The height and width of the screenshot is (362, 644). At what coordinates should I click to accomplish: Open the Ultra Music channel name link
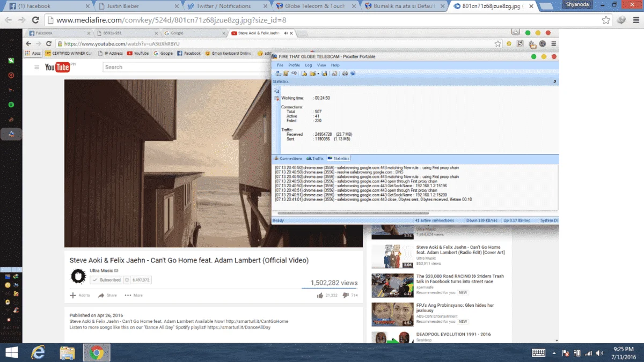point(101,271)
